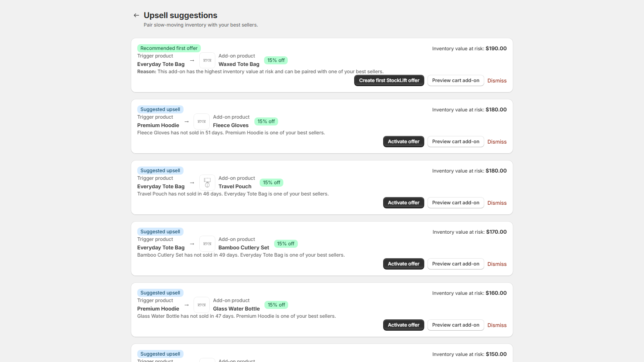644x362 pixels.
Task: Click the Premium Hoodie trigger for Glass Water Bottle
Action: 158,309
